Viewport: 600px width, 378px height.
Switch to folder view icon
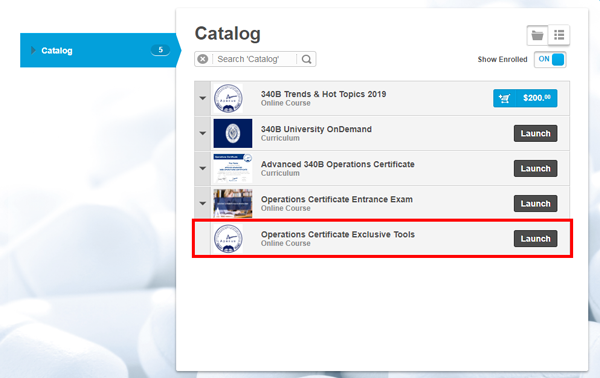tap(537, 35)
